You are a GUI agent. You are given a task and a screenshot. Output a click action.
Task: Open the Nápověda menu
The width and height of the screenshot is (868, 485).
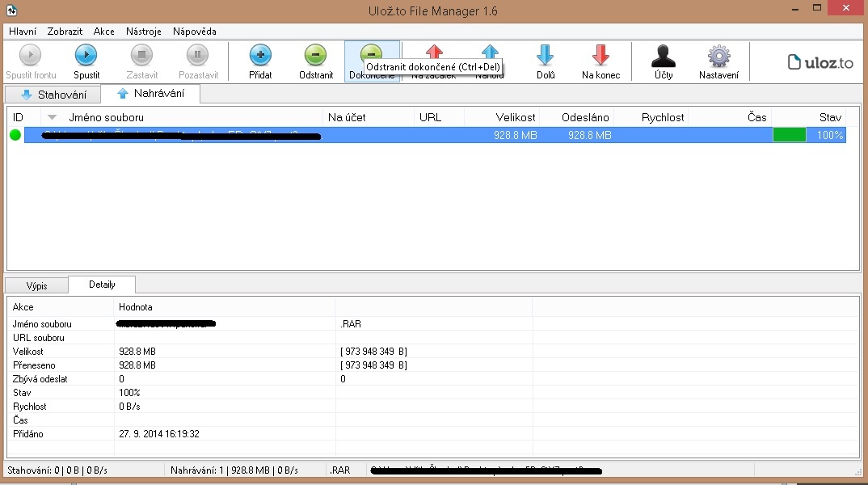194,32
